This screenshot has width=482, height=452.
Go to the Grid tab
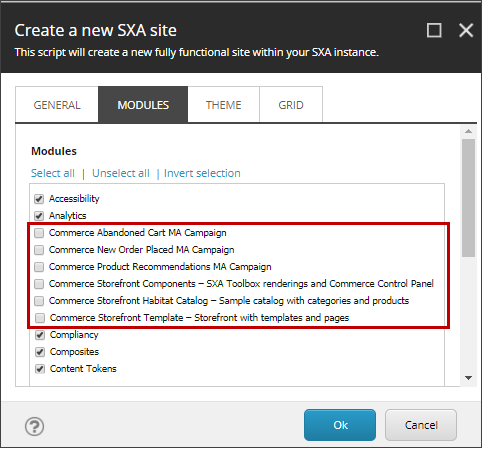click(x=291, y=105)
